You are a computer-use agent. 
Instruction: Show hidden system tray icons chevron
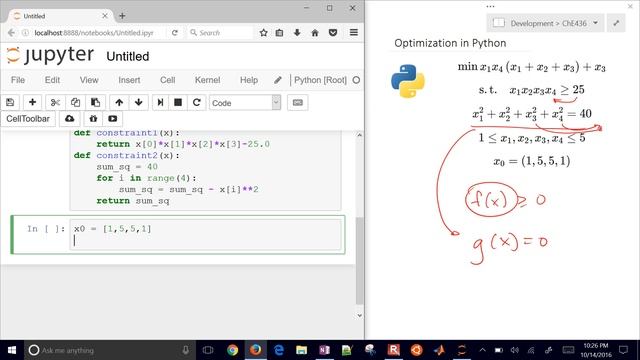pos(482,350)
